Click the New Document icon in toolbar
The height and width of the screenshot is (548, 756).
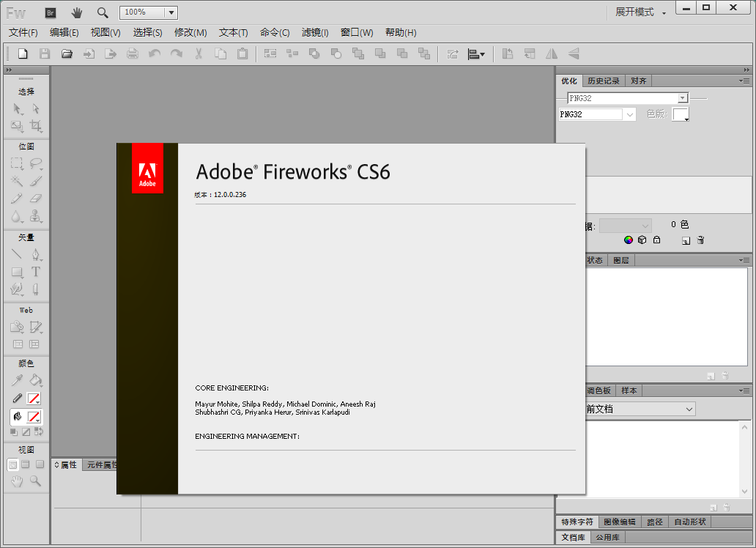tap(23, 53)
